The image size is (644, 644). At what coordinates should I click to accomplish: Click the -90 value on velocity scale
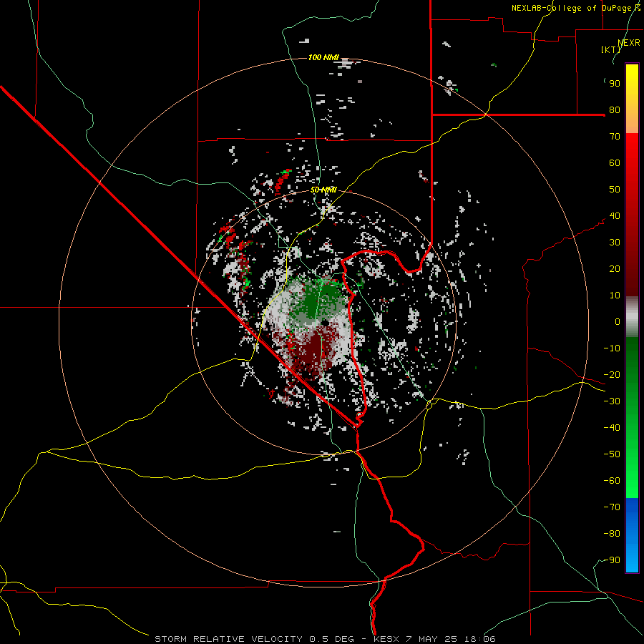(612, 560)
